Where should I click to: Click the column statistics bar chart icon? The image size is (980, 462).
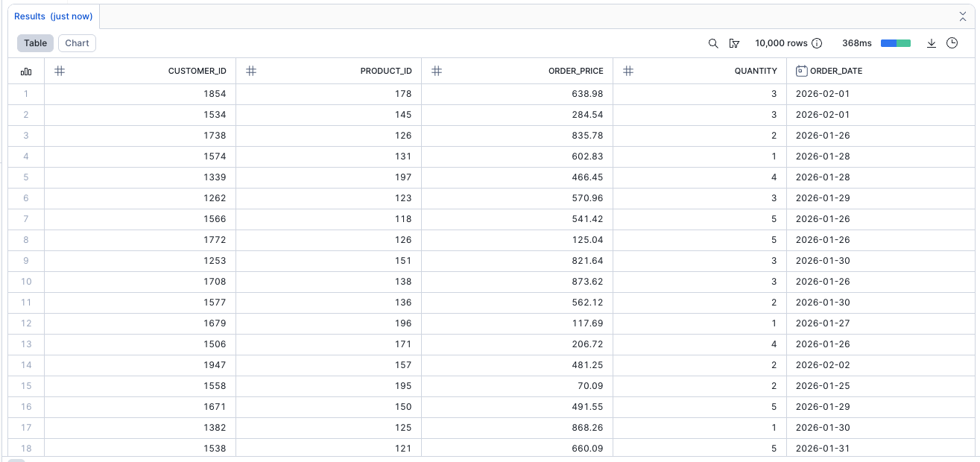click(26, 72)
